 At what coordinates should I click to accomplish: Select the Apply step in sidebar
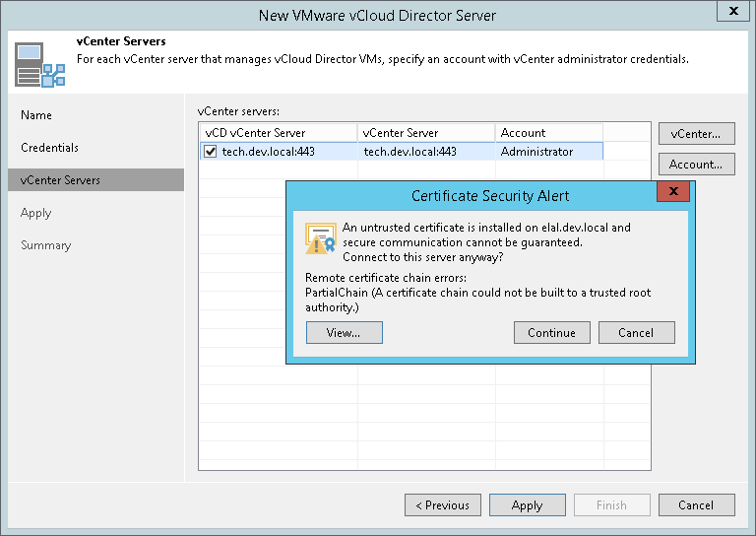coord(36,213)
